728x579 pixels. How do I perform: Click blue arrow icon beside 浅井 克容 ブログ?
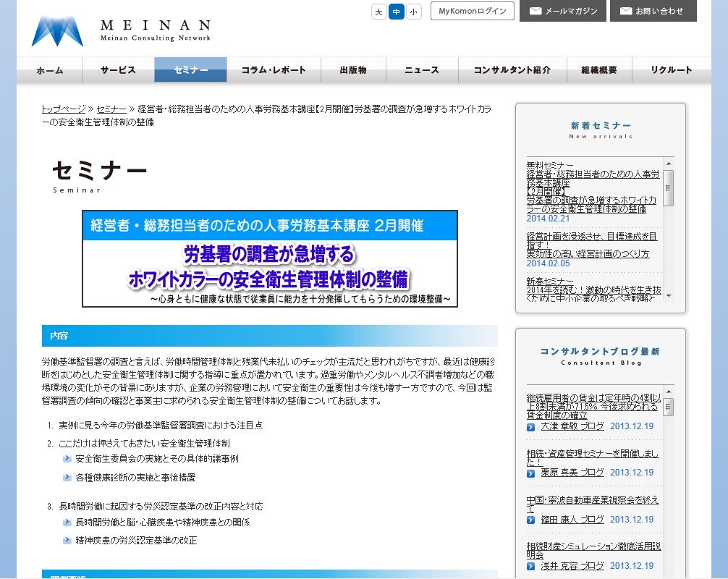click(533, 565)
